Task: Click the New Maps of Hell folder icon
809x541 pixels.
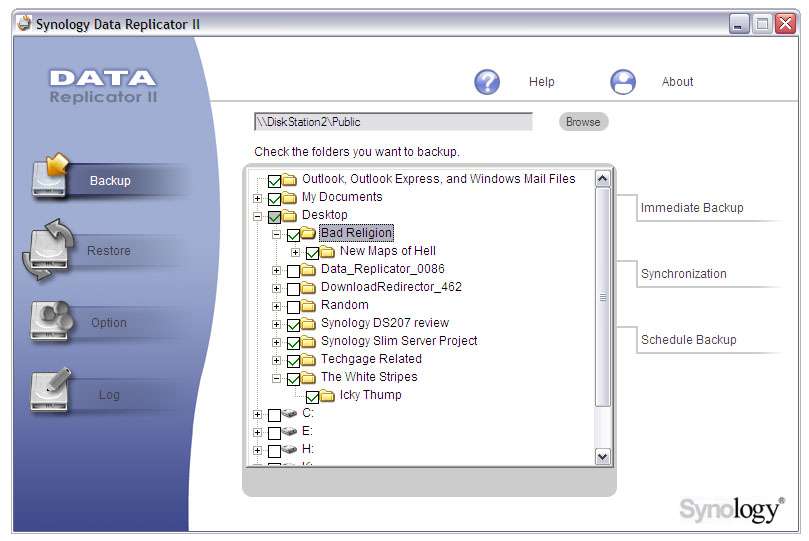Action: pyautogui.click(x=327, y=251)
